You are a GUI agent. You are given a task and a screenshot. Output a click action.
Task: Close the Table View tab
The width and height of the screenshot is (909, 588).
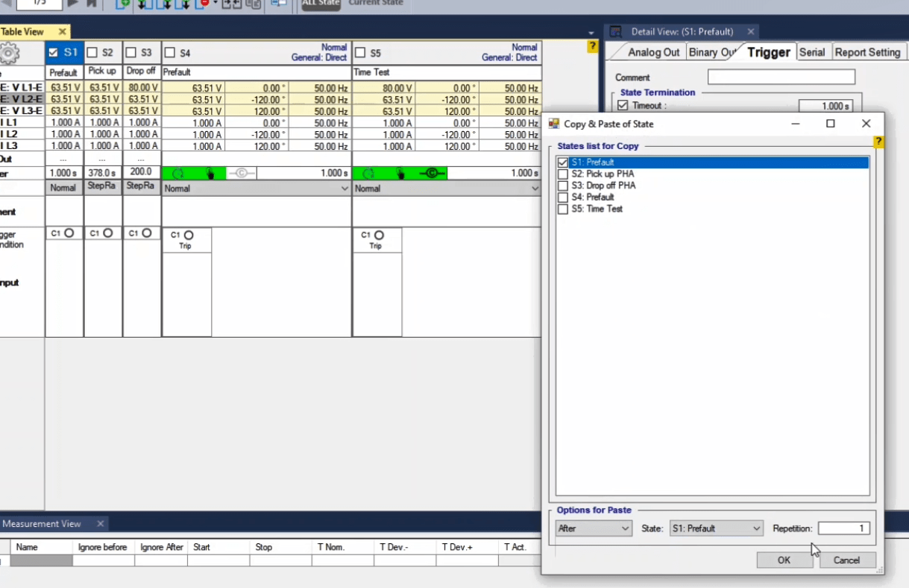[x=63, y=32]
